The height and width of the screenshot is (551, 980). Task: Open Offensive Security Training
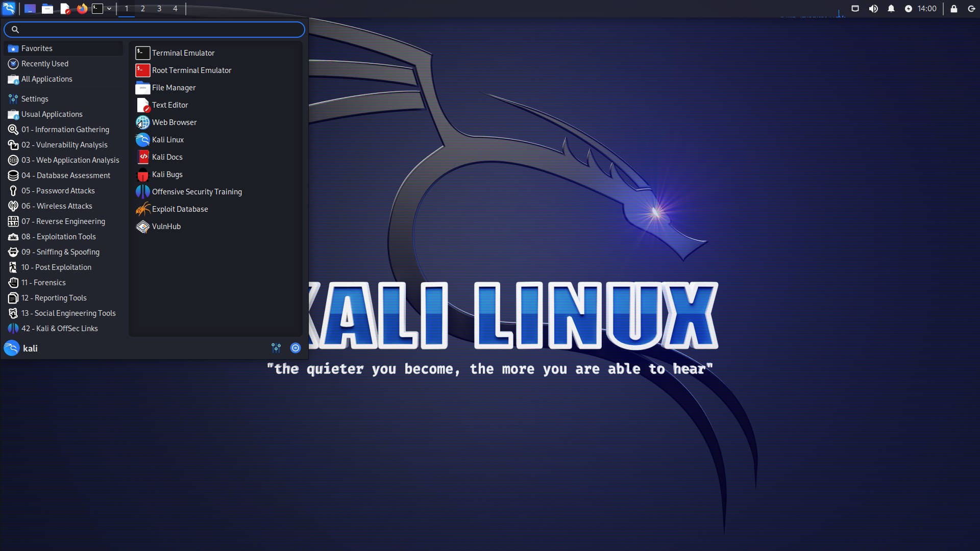pos(197,191)
